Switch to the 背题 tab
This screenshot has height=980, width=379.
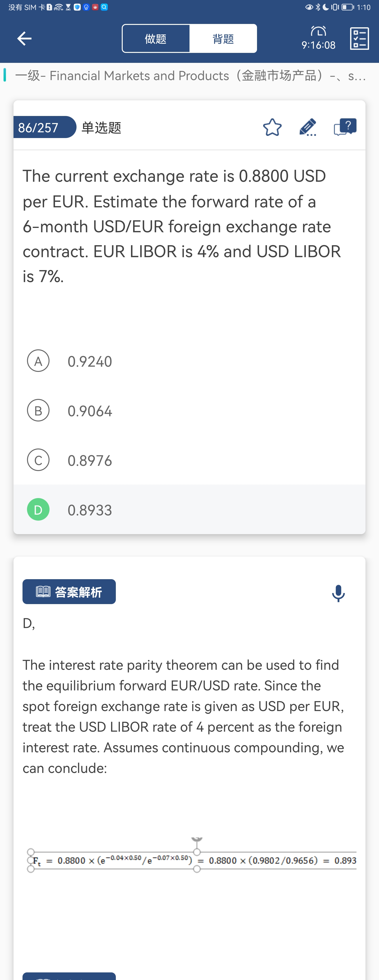tap(223, 38)
